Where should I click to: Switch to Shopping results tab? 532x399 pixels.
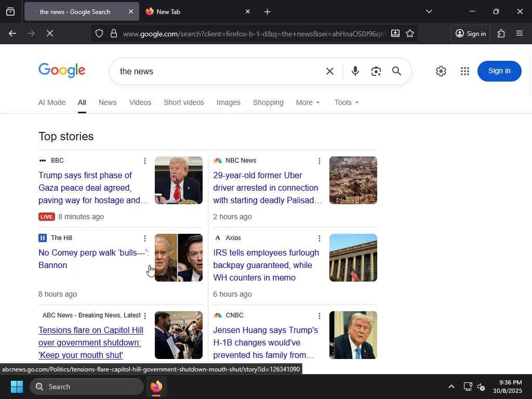pyautogui.click(x=268, y=102)
